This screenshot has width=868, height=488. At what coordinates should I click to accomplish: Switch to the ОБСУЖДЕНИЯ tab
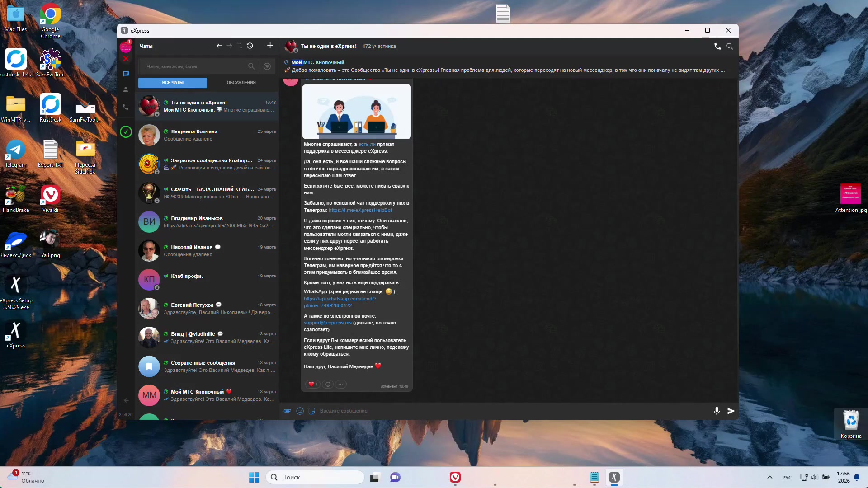coord(241,83)
